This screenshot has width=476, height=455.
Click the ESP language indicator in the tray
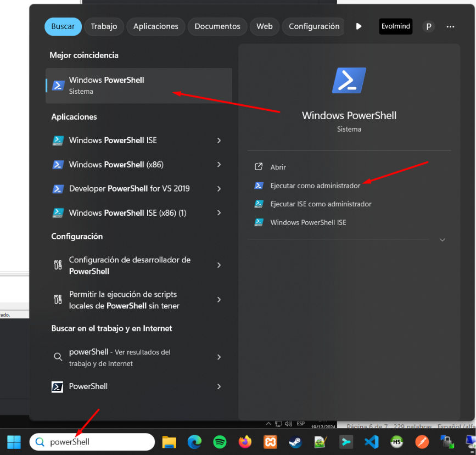tap(301, 423)
